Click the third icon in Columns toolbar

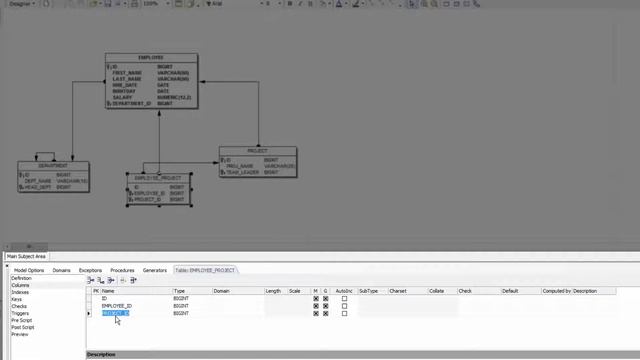tap(111, 280)
